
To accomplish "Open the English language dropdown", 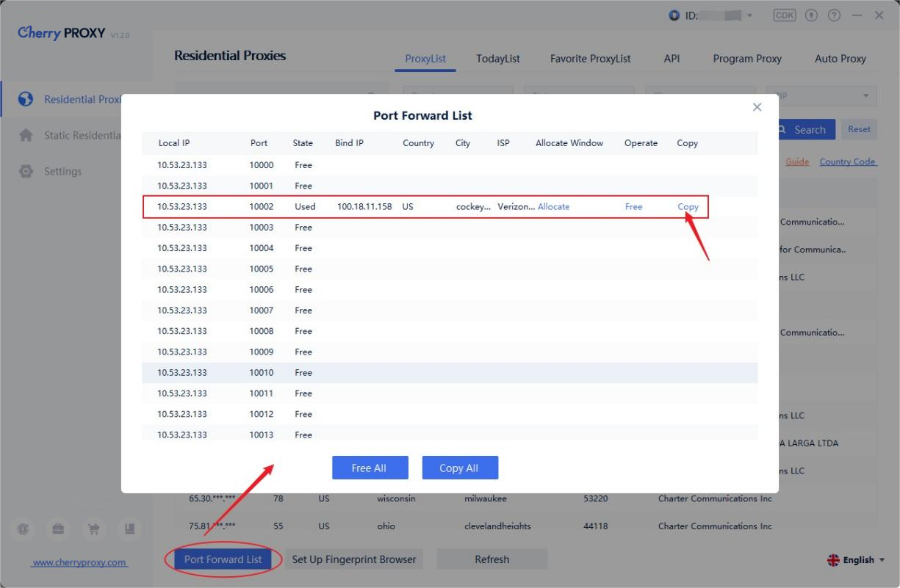I will [x=856, y=560].
